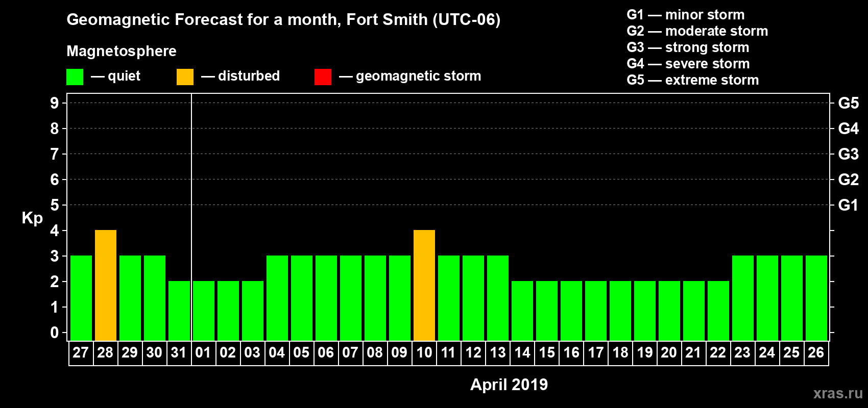Viewport: 868px width, 408px height.
Task: Select the orange bar for day 28
Action: click(106, 286)
